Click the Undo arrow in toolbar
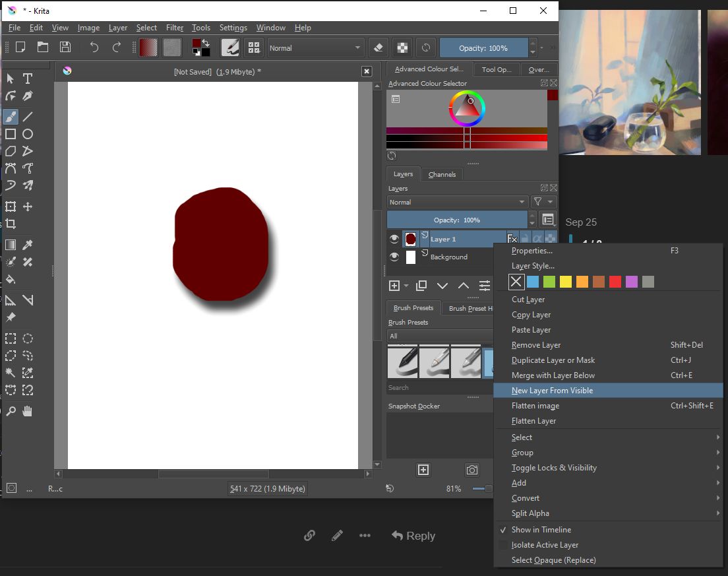Screen dimensions: 728x576 (94, 48)
